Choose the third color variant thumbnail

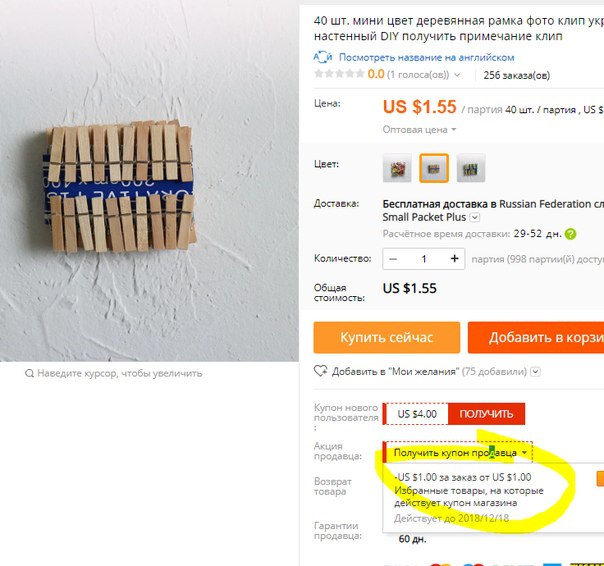click(471, 168)
